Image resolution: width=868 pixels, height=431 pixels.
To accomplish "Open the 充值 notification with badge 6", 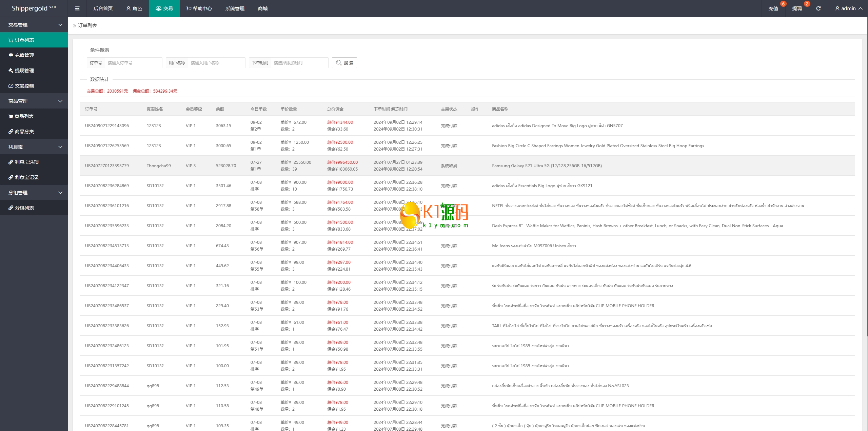I will pyautogui.click(x=773, y=8).
